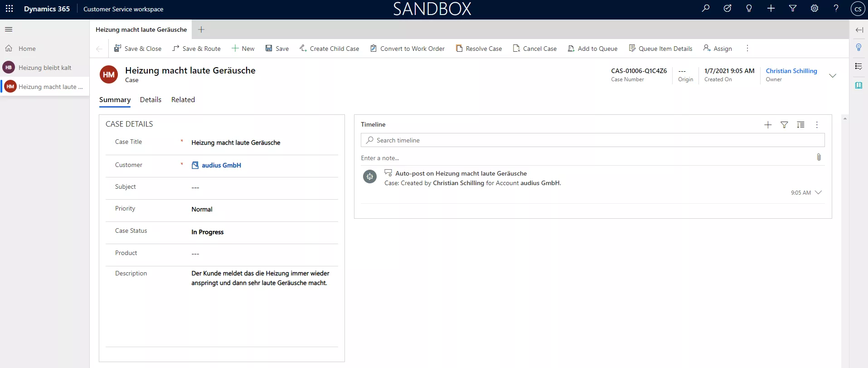Click the advanced find filter icon in header
868x368 pixels.
point(792,8)
